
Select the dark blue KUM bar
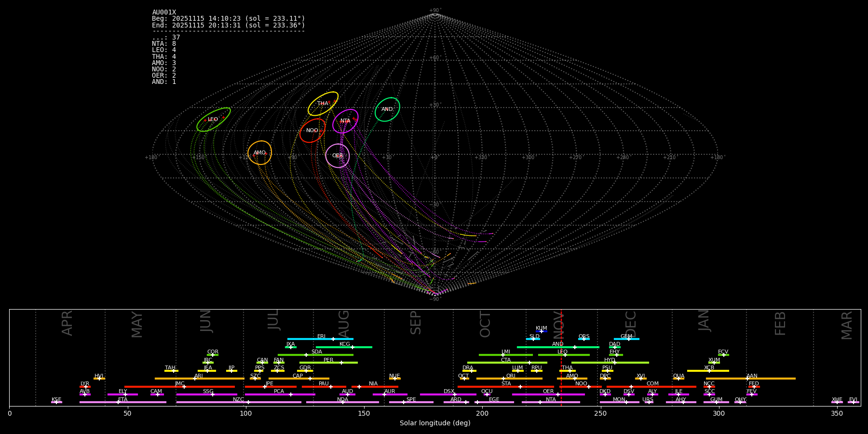542,331
